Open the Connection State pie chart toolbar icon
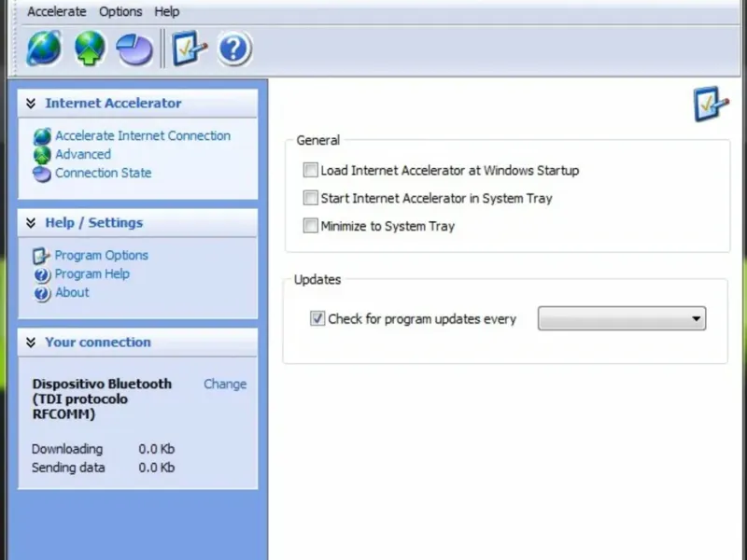The image size is (747, 560). pyautogui.click(x=134, y=49)
